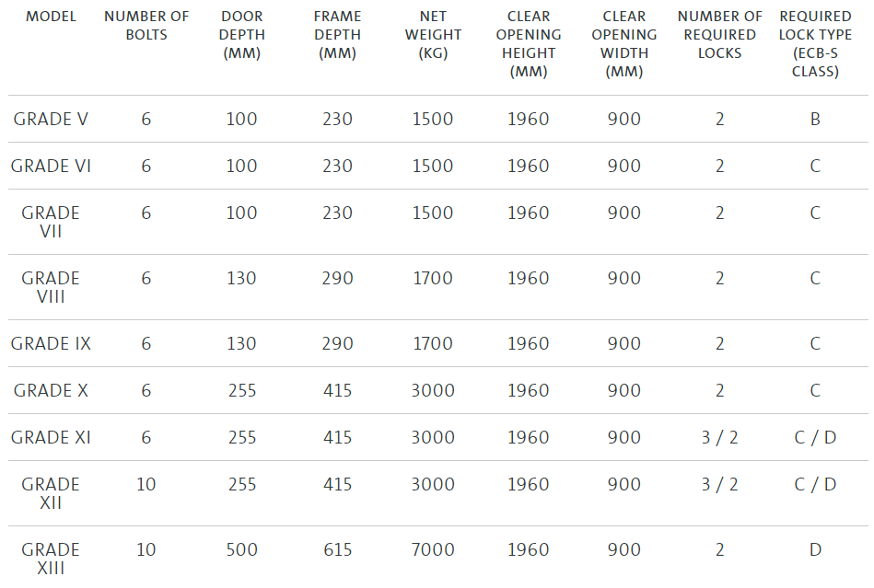Click the 7000 net weight value
874x588 pixels.
pos(433,549)
